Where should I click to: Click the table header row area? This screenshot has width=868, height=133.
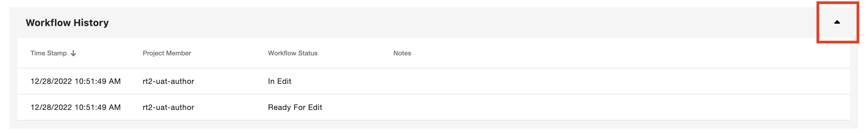(434, 53)
